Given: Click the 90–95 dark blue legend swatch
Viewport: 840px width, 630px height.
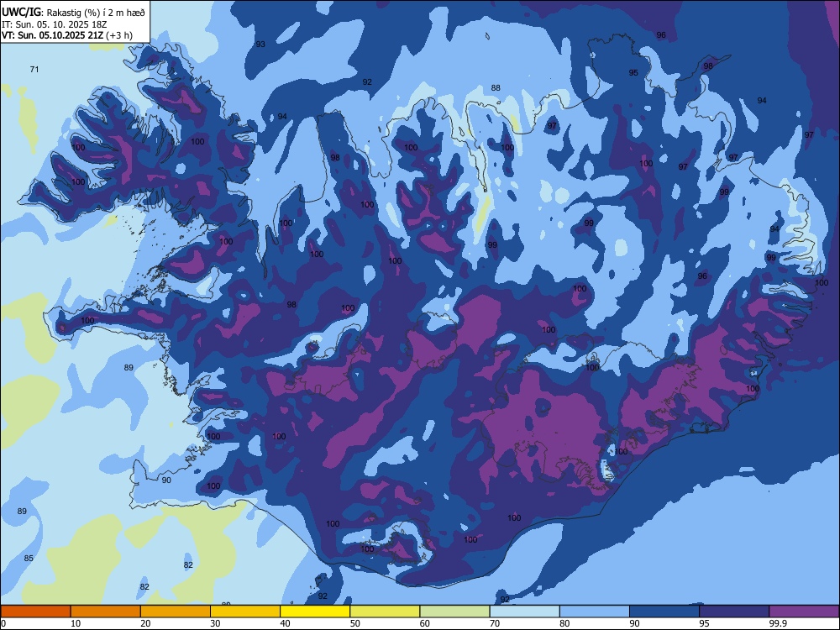Looking at the screenshot, I should point(664,612).
